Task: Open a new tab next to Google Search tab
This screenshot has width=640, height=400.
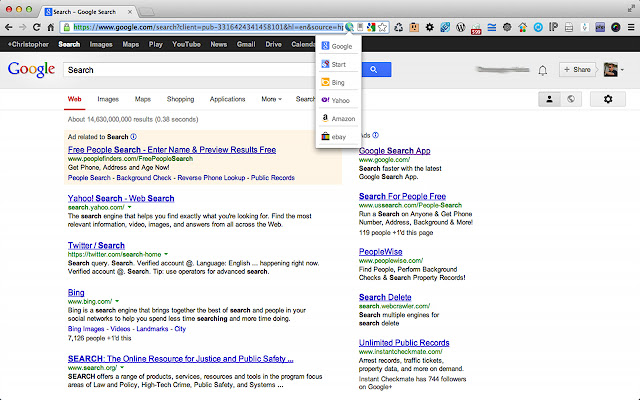Action: [x=147, y=11]
